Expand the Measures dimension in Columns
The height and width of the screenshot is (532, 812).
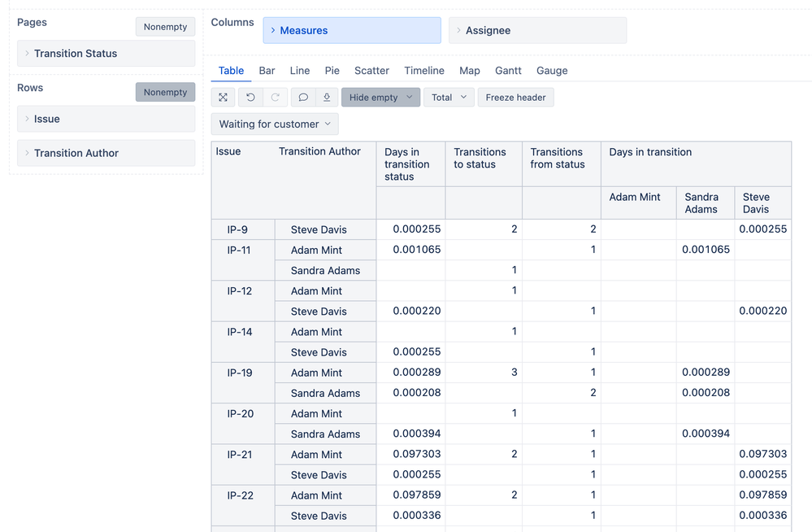click(352, 31)
